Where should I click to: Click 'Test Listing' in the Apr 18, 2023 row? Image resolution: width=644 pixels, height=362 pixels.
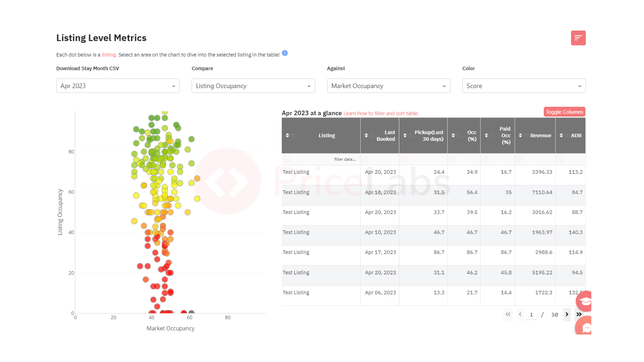click(x=296, y=192)
